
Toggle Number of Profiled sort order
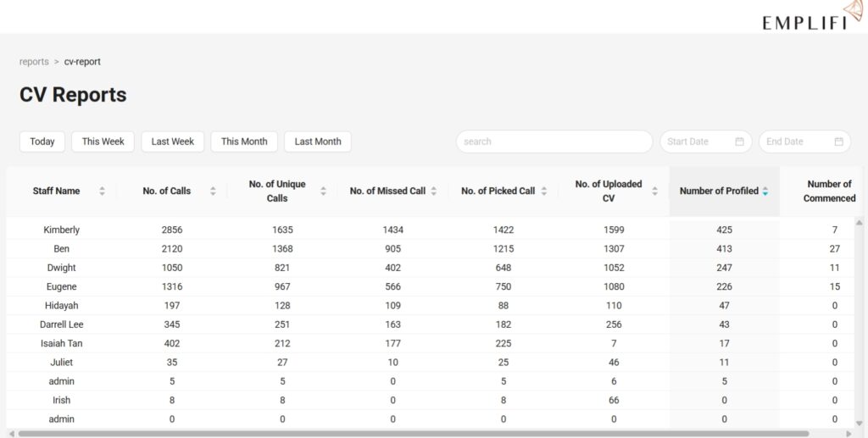[765, 191]
